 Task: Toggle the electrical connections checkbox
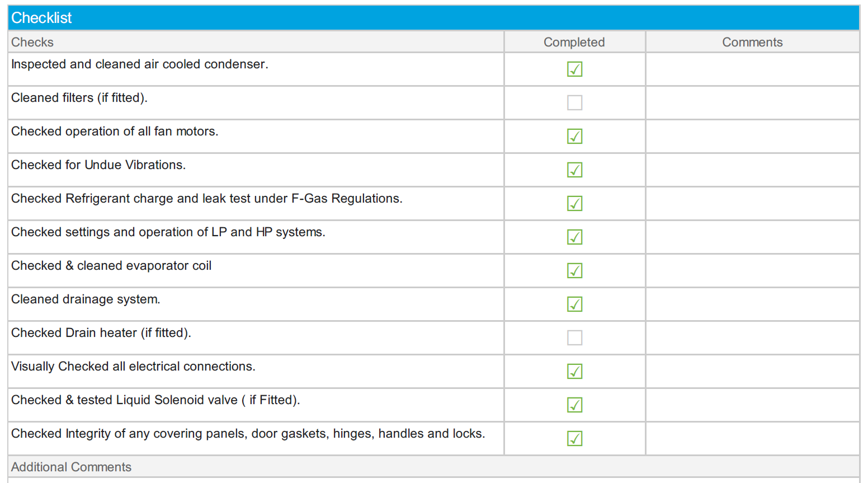tap(574, 372)
